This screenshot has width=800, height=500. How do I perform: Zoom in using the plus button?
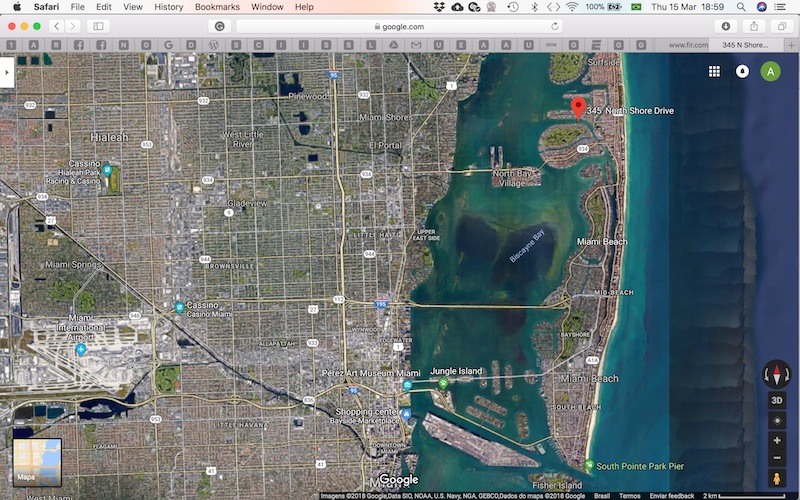[777, 441]
